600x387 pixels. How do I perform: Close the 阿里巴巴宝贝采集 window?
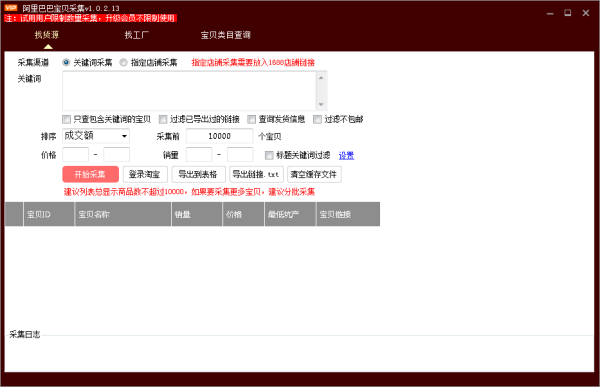pos(585,13)
